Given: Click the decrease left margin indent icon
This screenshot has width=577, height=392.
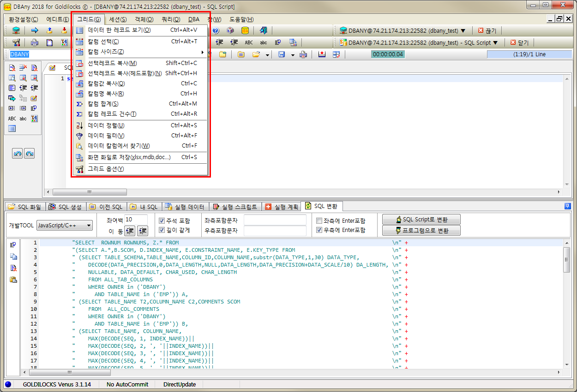Looking at the screenshot, I should pos(130,230).
